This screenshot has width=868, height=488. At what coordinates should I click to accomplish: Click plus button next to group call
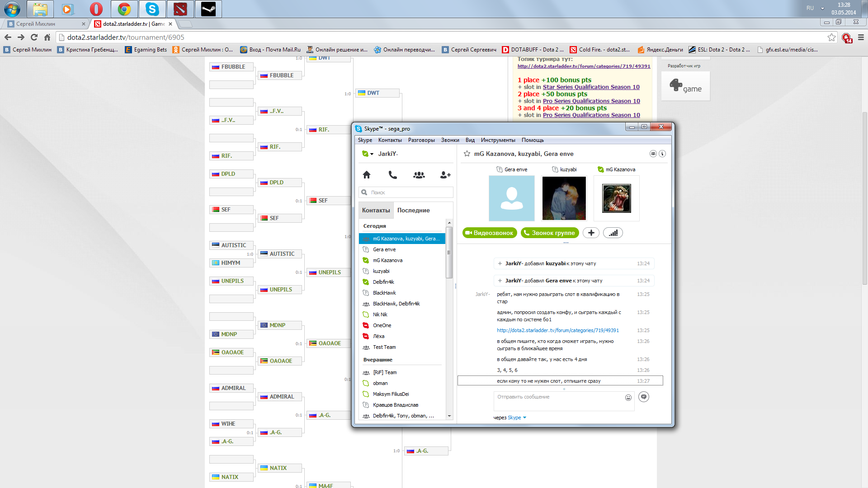[591, 233]
